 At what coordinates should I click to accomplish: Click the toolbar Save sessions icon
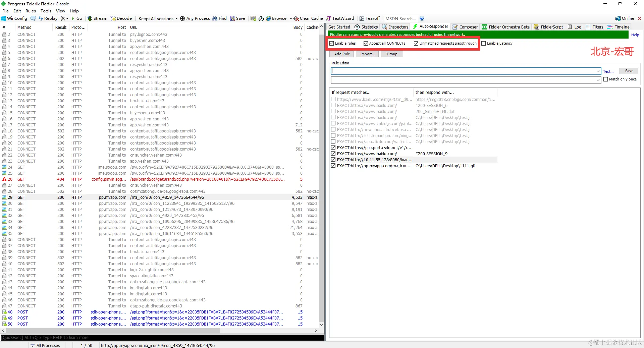pos(237,18)
